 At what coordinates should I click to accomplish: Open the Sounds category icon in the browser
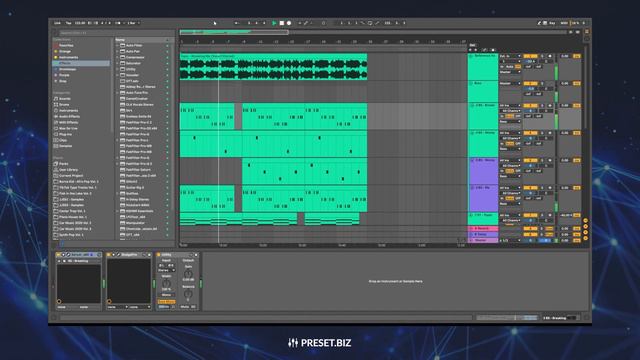coord(56,99)
